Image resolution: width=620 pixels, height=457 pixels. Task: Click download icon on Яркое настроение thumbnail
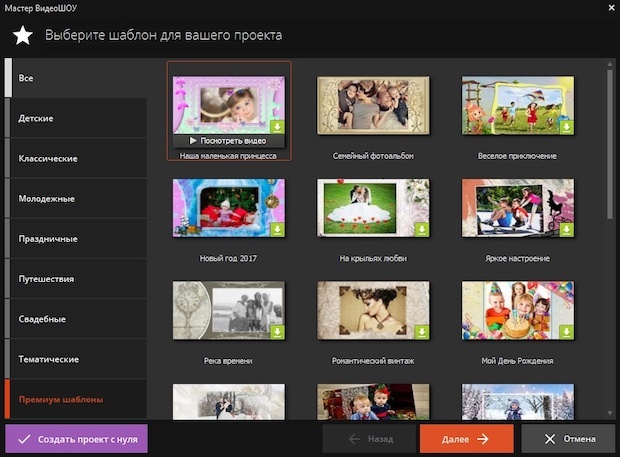click(x=567, y=230)
